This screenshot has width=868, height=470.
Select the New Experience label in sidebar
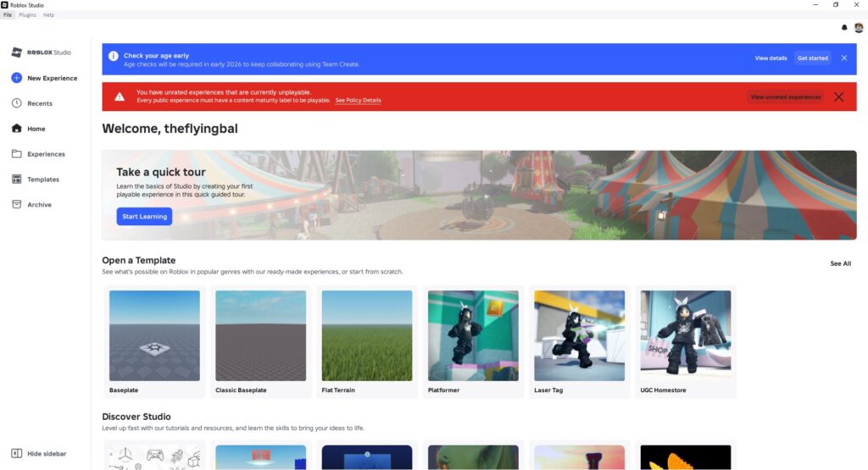[x=52, y=78]
